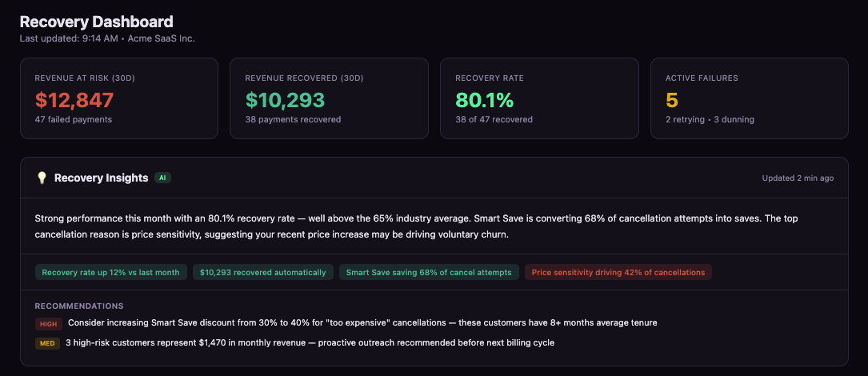Click the active failures count of 5
This screenshot has height=376, width=868.
(672, 100)
